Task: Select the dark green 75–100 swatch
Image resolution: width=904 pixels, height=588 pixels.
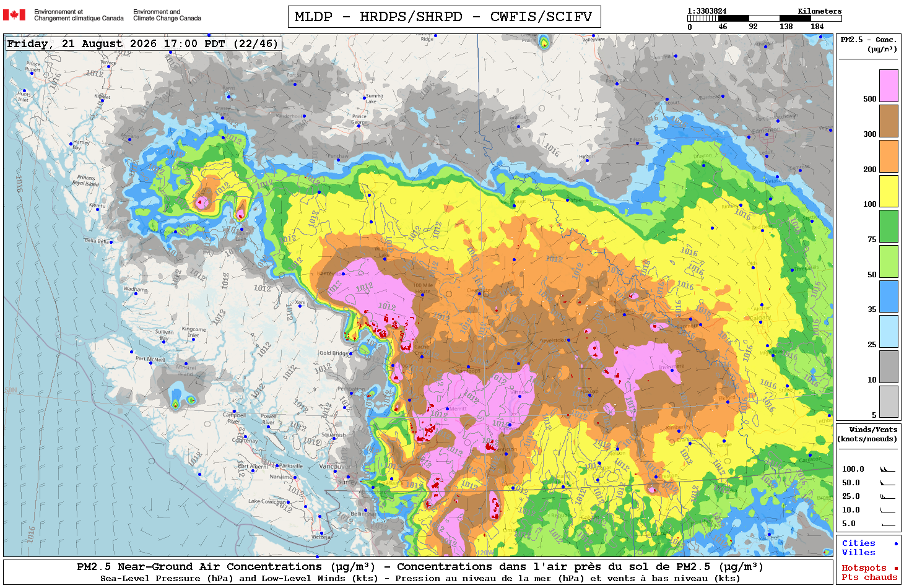Action: tap(889, 226)
